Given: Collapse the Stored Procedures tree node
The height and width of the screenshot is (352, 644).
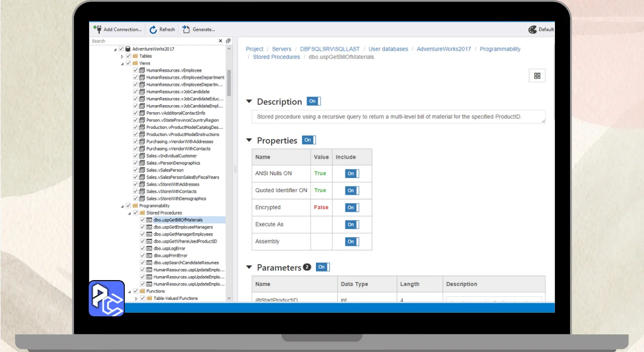Looking at the screenshot, I should (x=129, y=213).
